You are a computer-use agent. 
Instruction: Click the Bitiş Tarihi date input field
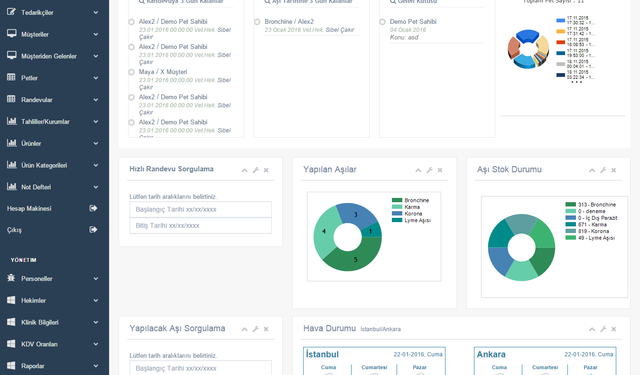point(200,226)
